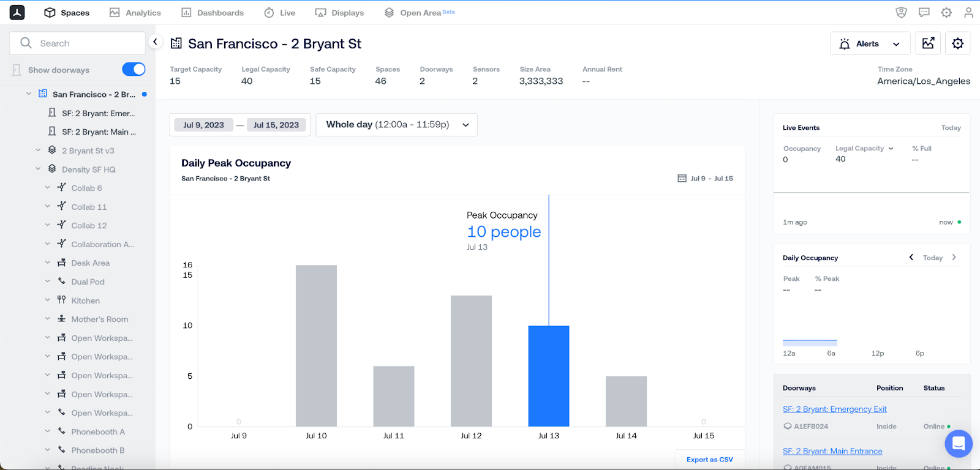Switch to the Analytics tab
The image size is (980, 470).
coord(135,12)
